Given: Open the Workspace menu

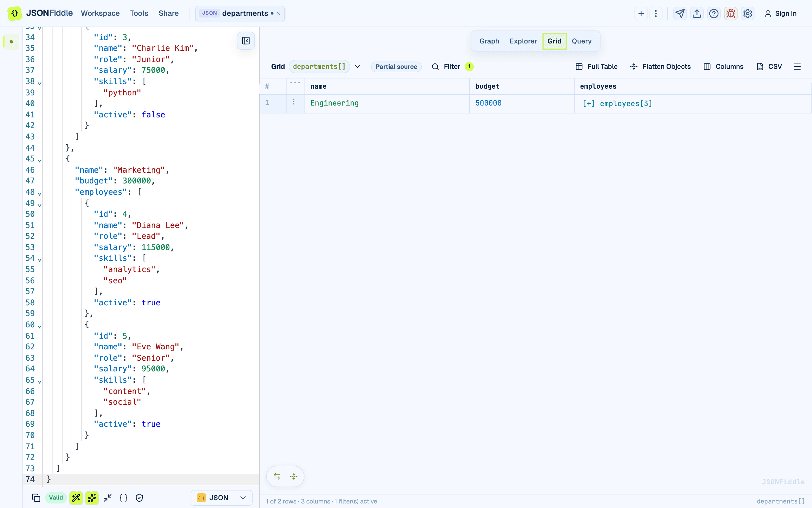Looking at the screenshot, I should tap(100, 14).
